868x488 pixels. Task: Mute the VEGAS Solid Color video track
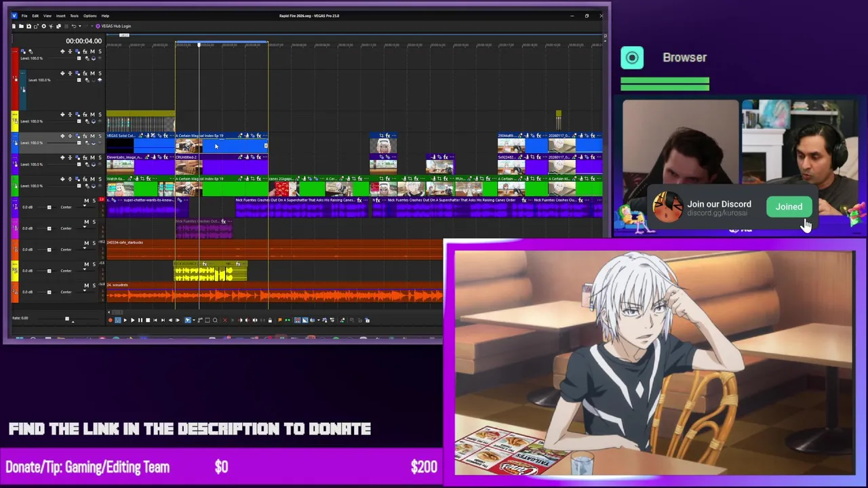click(92, 136)
